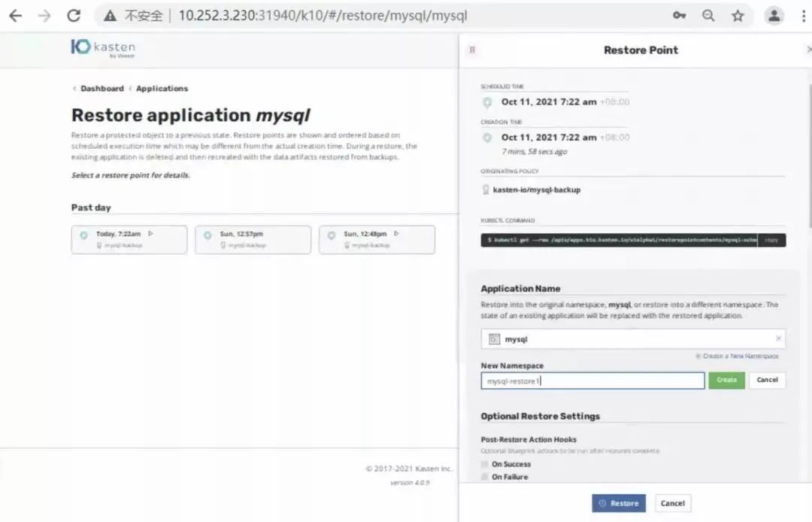Click the policy icon beside kasten-io/mysql-backup
This screenshot has width=812, height=522.
click(x=485, y=190)
